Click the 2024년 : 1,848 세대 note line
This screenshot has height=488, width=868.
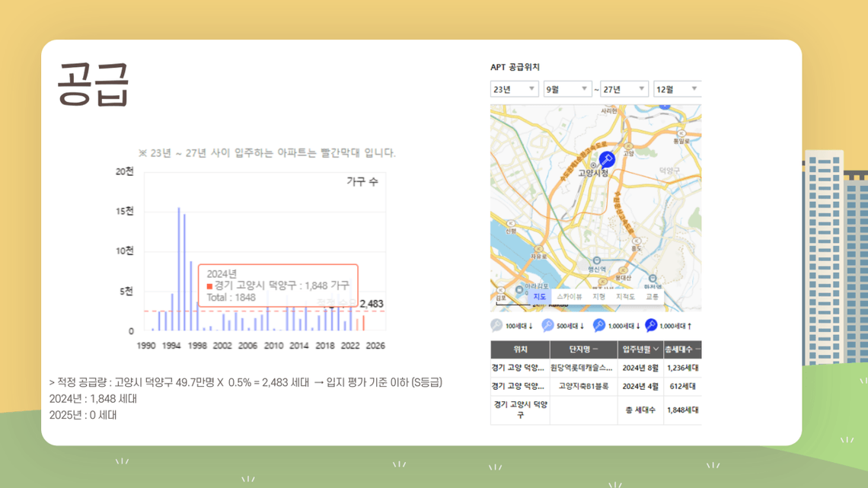[93, 399]
